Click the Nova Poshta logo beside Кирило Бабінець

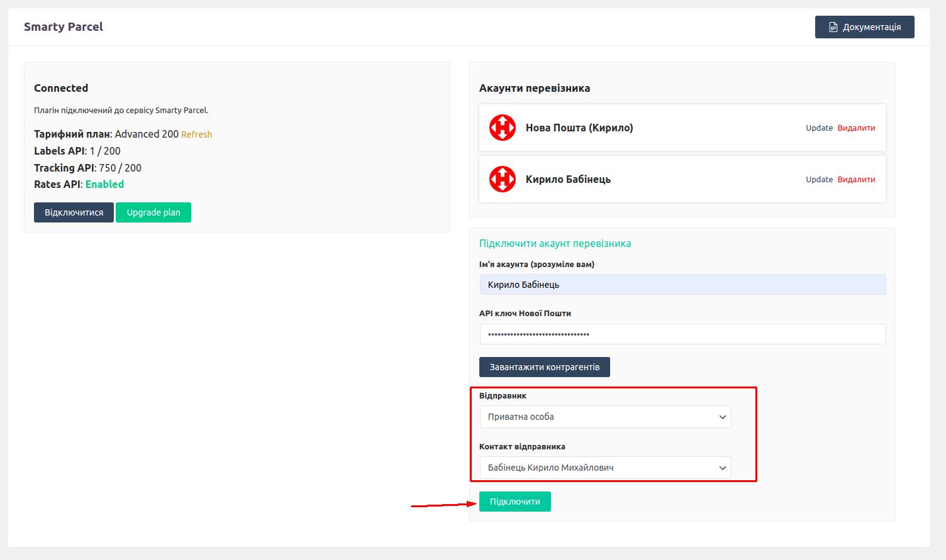pyautogui.click(x=503, y=179)
